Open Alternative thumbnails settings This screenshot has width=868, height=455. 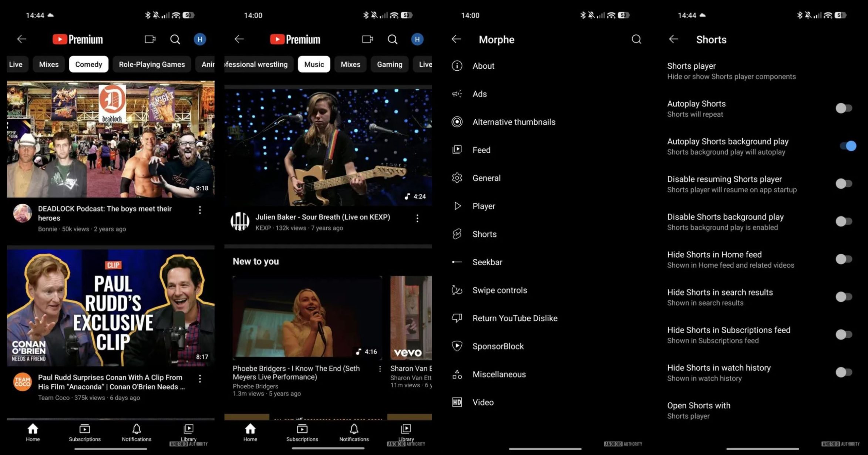coord(514,122)
